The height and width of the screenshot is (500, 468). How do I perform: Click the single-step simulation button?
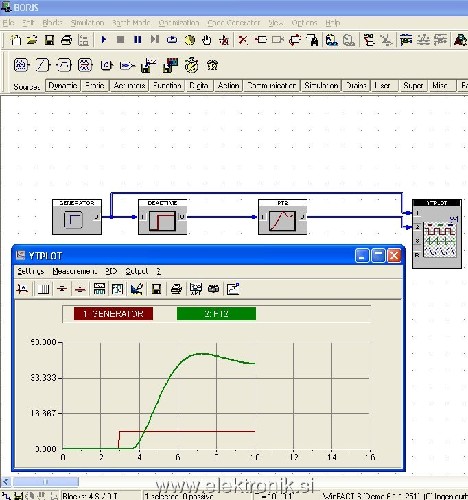[154, 40]
